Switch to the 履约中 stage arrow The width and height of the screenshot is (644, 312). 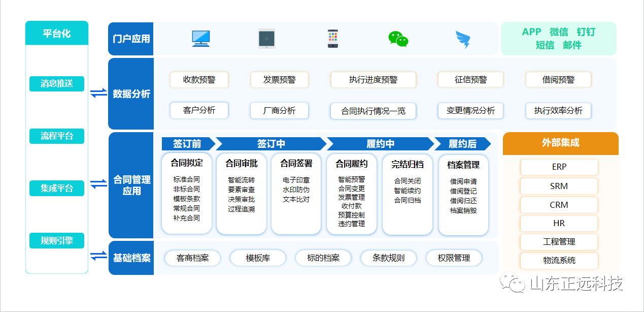380,144
